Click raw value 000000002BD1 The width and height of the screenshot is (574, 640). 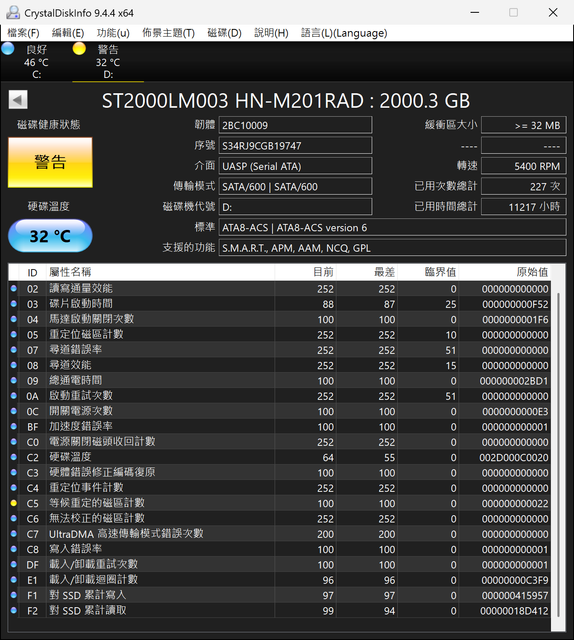tap(514, 381)
